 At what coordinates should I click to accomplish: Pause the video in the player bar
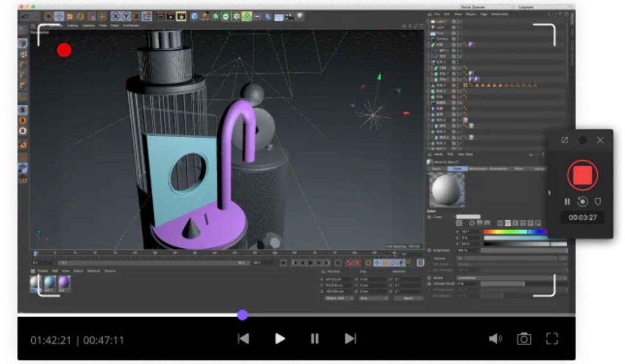pos(314,339)
